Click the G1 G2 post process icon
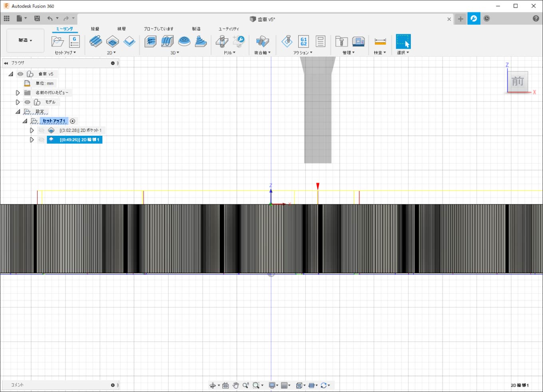Screen dimensions: 543x392 303,42
